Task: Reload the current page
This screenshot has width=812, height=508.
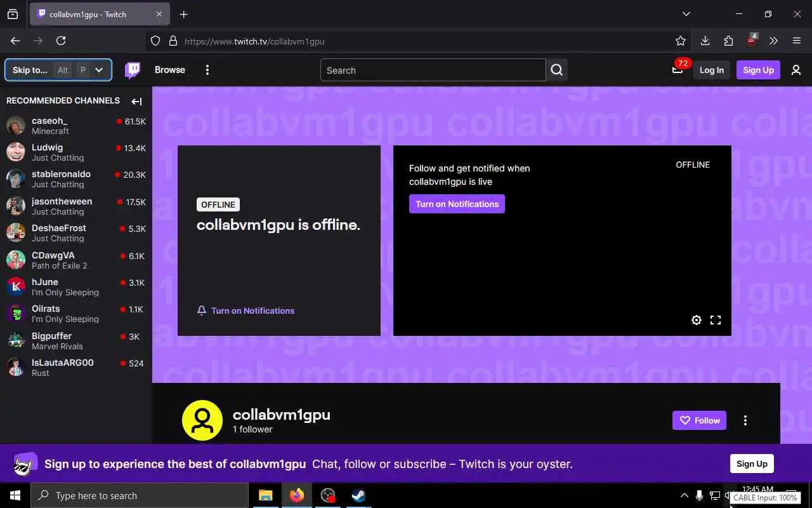Action: point(61,41)
